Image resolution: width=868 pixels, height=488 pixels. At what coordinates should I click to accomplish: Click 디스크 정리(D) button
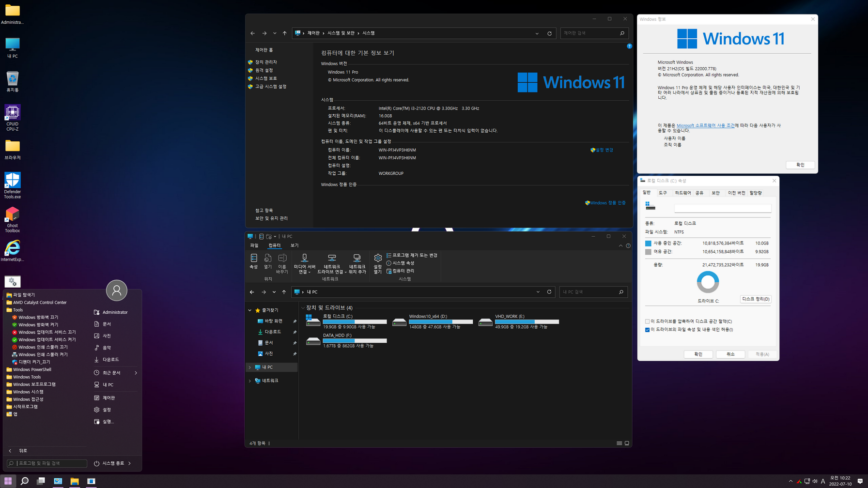(x=756, y=299)
